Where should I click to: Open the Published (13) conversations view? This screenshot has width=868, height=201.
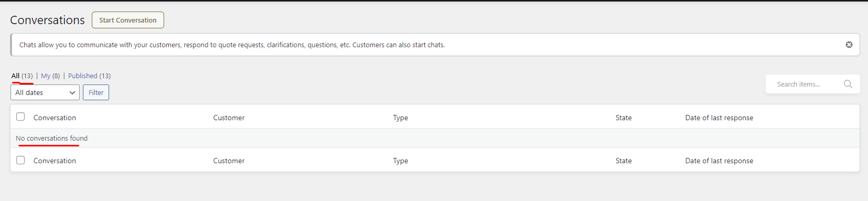click(x=89, y=76)
